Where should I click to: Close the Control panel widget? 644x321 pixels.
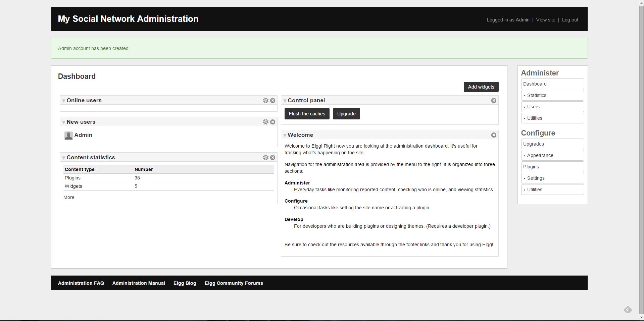[x=494, y=100]
